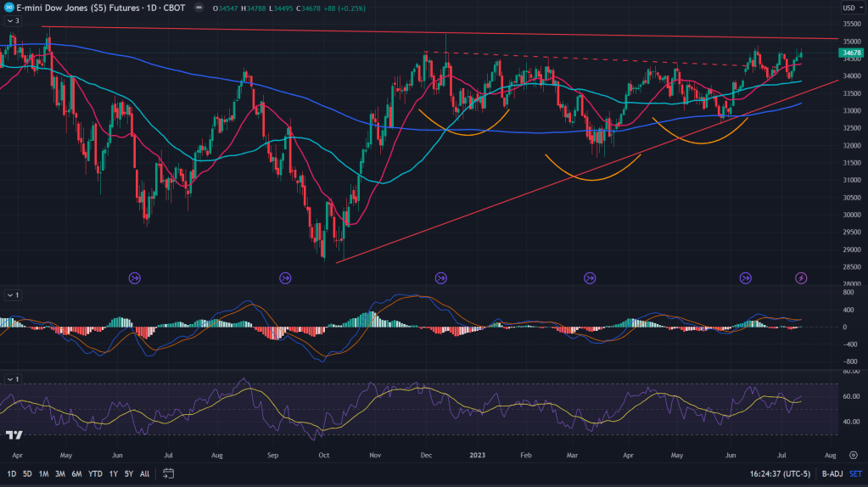Click the E-mini Dow Jones symbol logo
This screenshot has width=868, height=487.
click(8, 8)
